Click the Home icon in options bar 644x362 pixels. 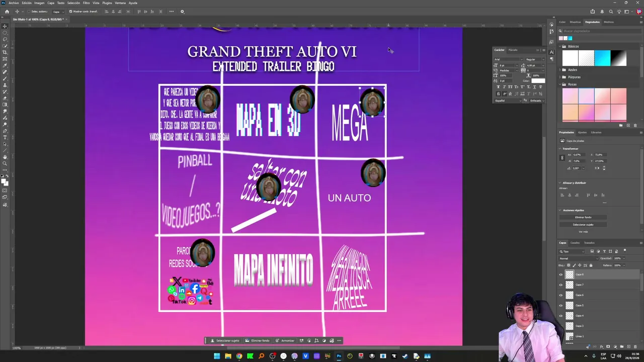(x=7, y=12)
